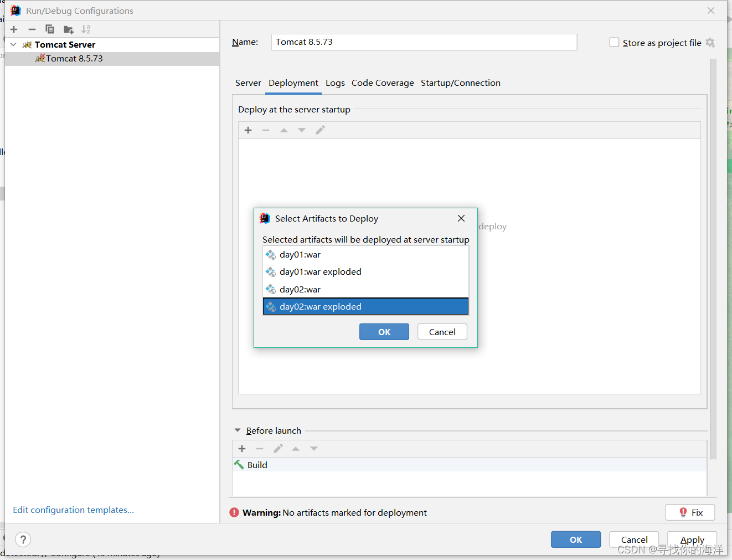This screenshot has height=560, width=732.
Task: Copy the selected run configuration
Action: click(x=50, y=29)
